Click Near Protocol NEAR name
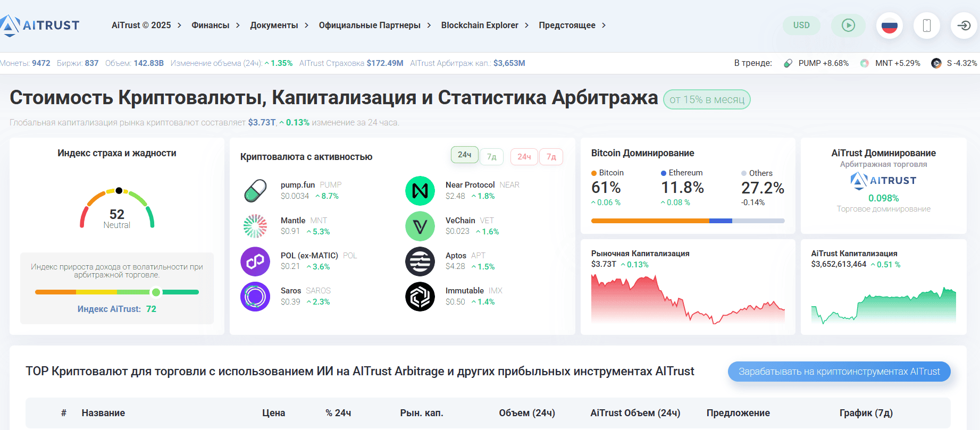This screenshot has height=430, width=980. click(x=482, y=185)
